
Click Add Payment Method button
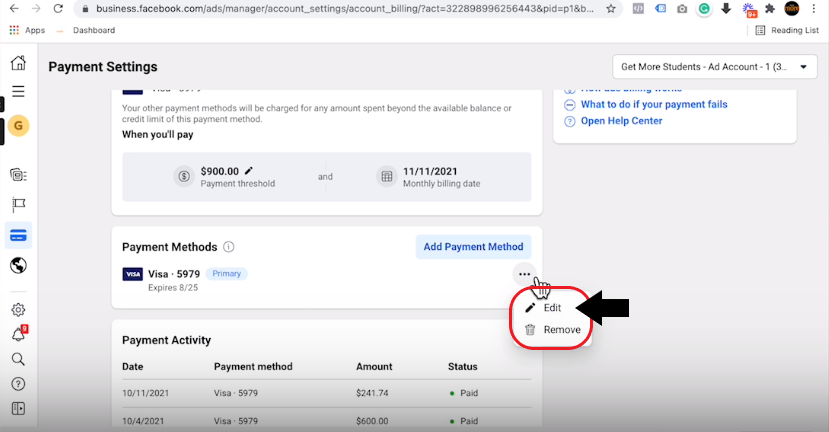coord(473,247)
